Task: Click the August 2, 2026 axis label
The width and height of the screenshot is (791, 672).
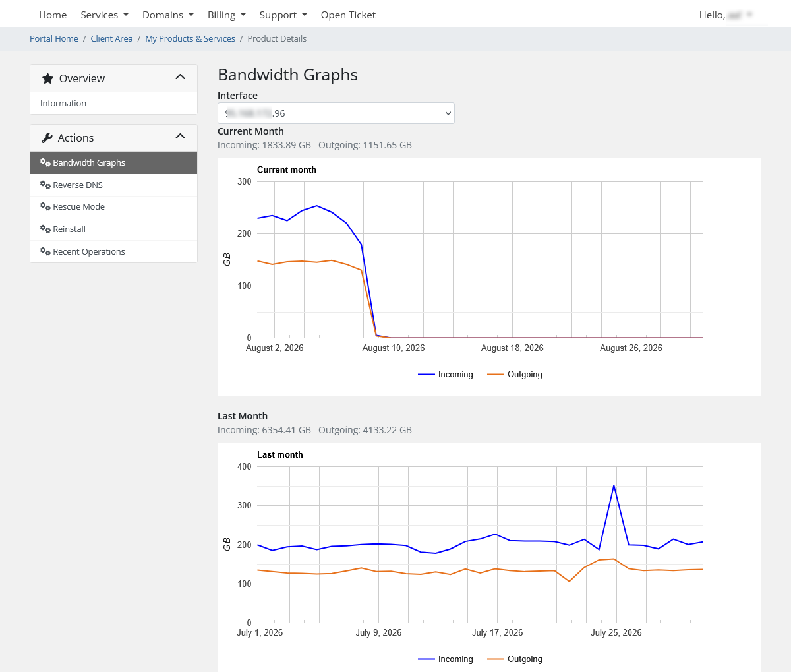Action: (275, 348)
